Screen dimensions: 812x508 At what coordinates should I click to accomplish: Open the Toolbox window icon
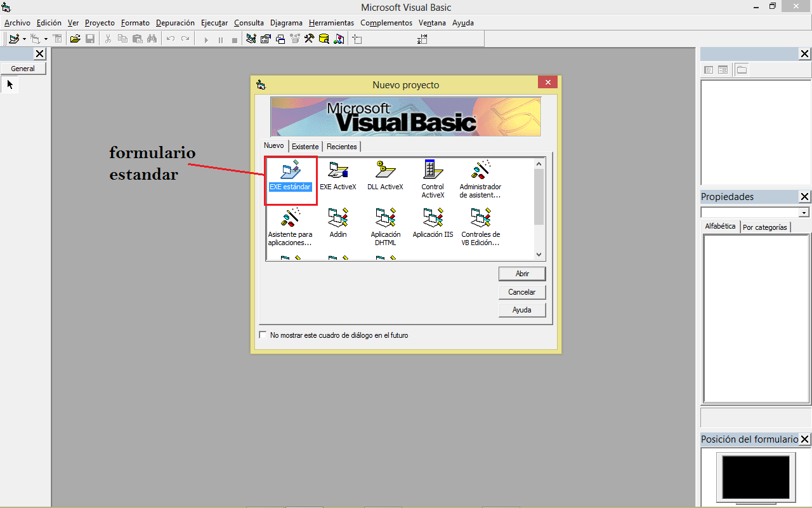[309, 38]
